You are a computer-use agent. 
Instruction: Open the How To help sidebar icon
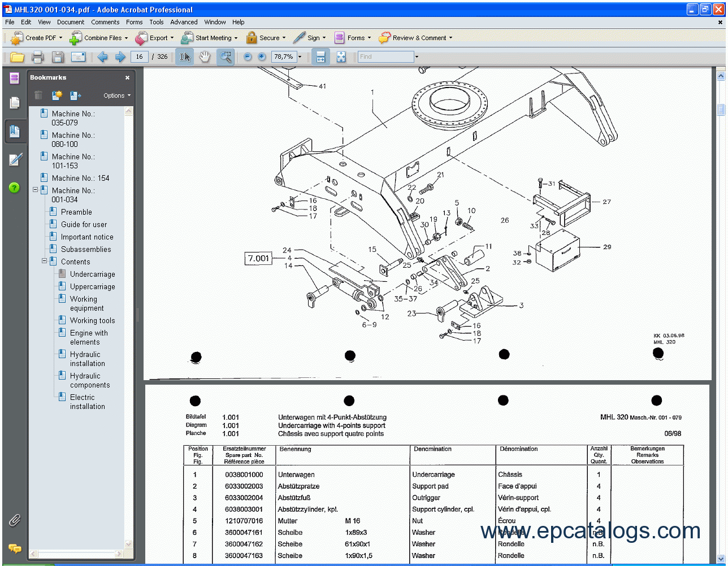tap(15, 188)
